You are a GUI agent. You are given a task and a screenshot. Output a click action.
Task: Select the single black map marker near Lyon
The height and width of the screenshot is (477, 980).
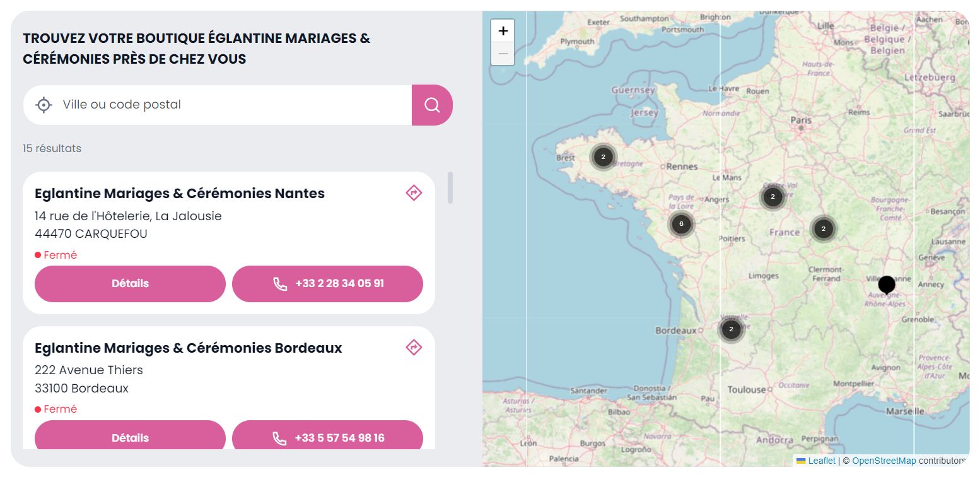coord(887,284)
